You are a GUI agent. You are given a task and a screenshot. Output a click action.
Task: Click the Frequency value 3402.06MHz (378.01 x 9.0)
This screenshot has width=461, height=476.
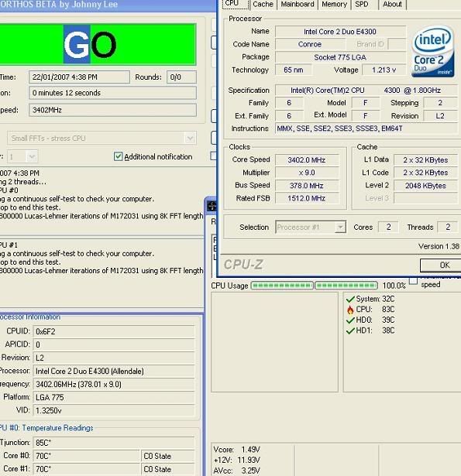114,385
